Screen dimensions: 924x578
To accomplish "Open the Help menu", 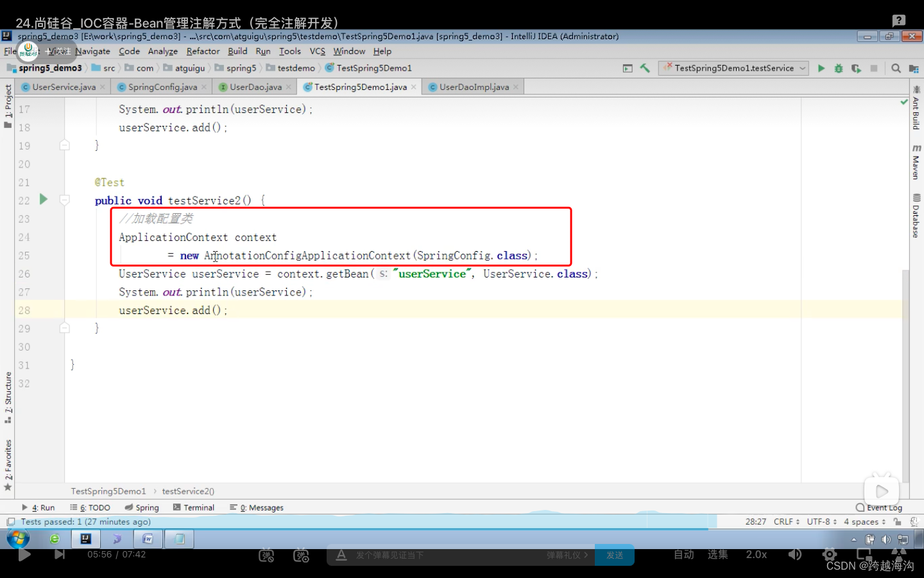I will point(382,51).
